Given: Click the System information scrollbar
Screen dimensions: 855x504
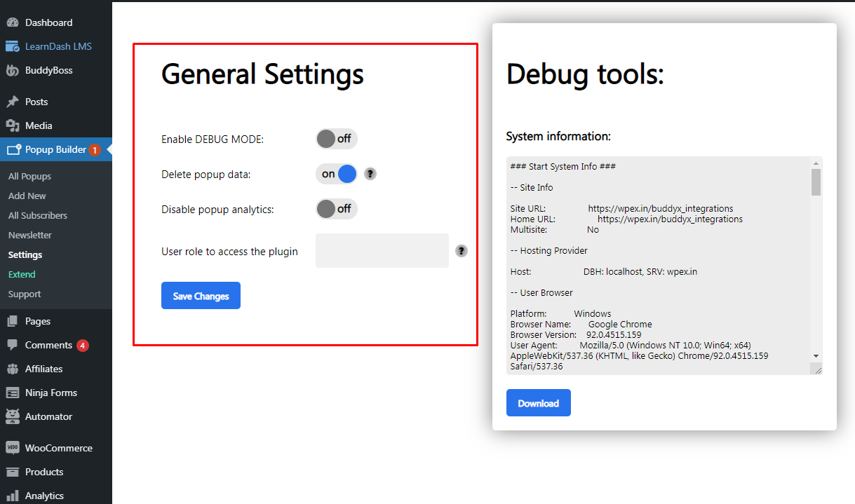Looking at the screenshot, I should (x=815, y=182).
